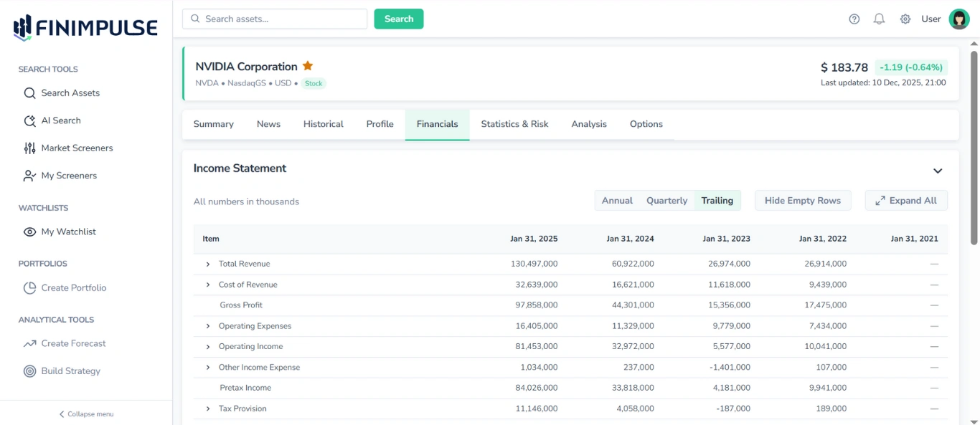
Task: Open My Watchlist
Action: (67, 231)
